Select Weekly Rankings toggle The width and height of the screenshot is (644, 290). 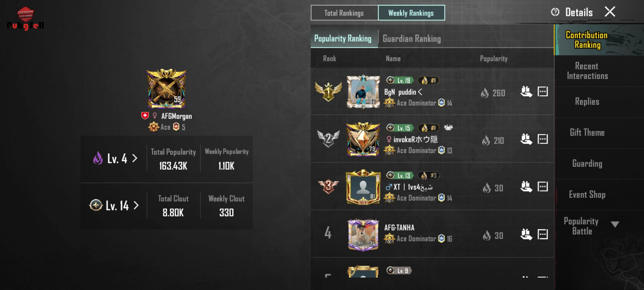click(411, 13)
